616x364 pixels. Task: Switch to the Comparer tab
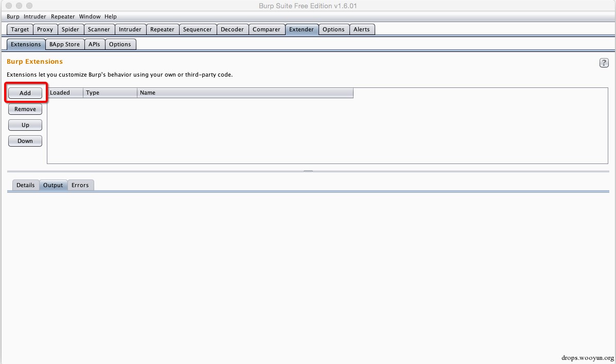267,29
